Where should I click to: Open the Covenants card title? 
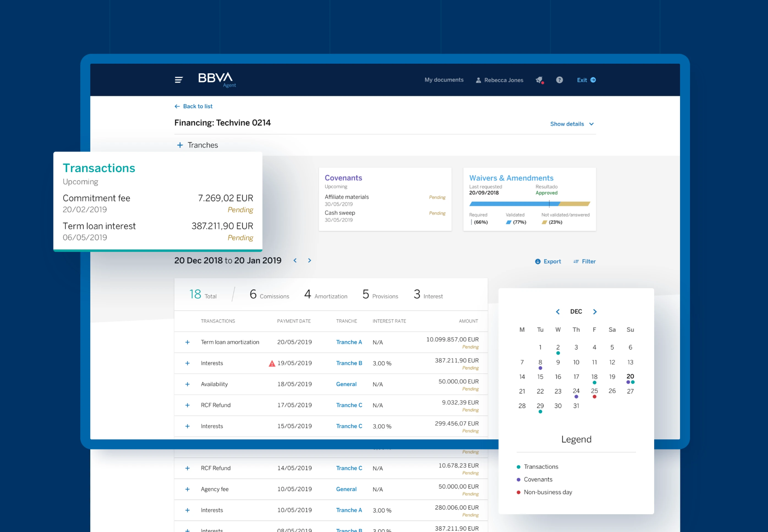coord(343,178)
